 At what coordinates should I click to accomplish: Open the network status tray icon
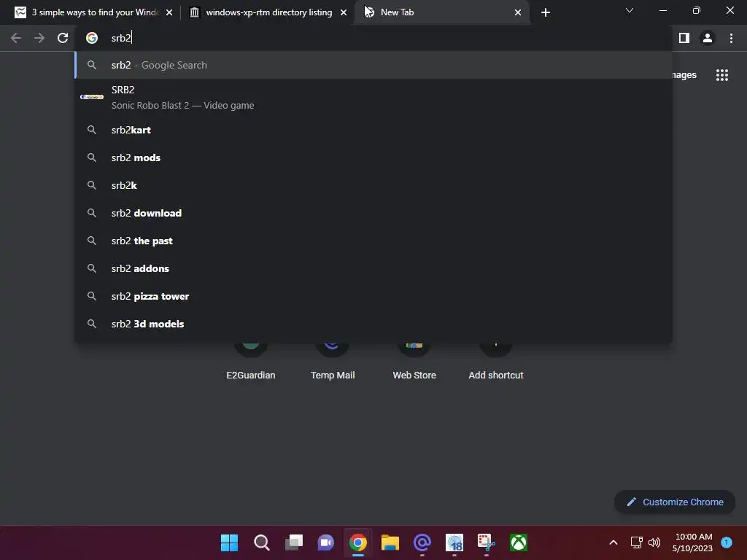click(636, 542)
